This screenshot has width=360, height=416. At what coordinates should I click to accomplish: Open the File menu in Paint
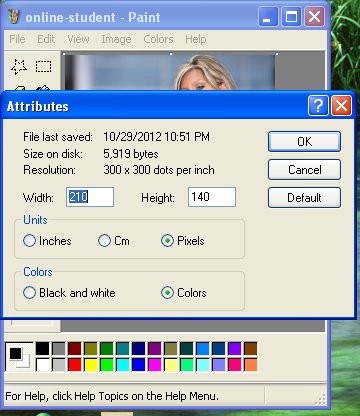(x=17, y=39)
